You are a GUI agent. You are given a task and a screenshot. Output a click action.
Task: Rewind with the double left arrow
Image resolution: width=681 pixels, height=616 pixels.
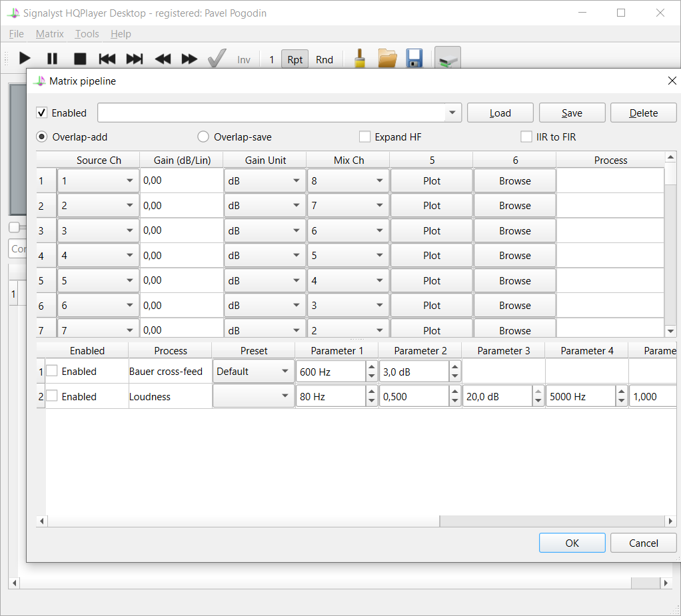pyautogui.click(x=163, y=59)
